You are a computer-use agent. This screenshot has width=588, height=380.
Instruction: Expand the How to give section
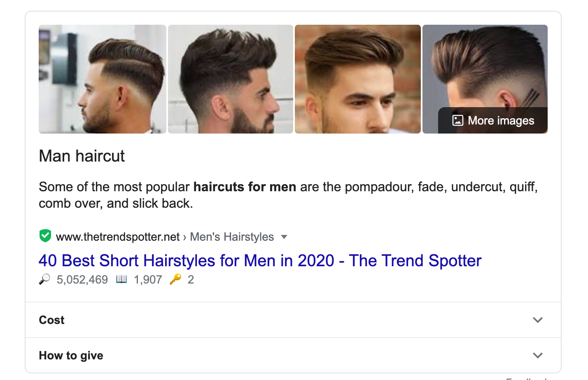537,355
